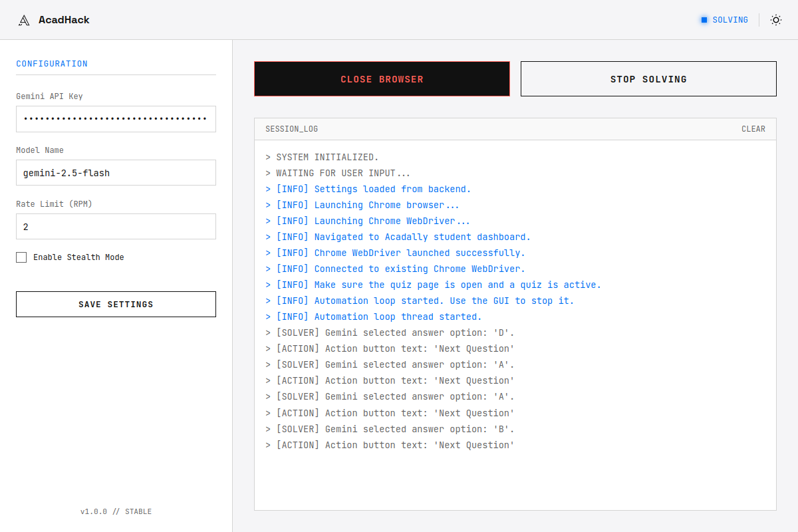Focus the Rate Limit (RPM) field
This screenshot has height=532, width=798.
tap(116, 226)
